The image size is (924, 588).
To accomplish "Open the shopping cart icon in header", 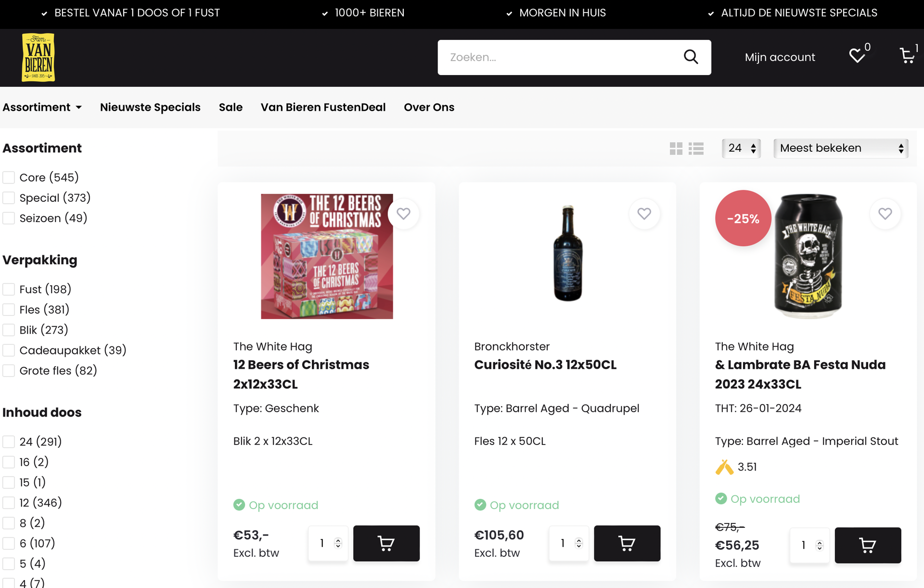I will point(907,56).
